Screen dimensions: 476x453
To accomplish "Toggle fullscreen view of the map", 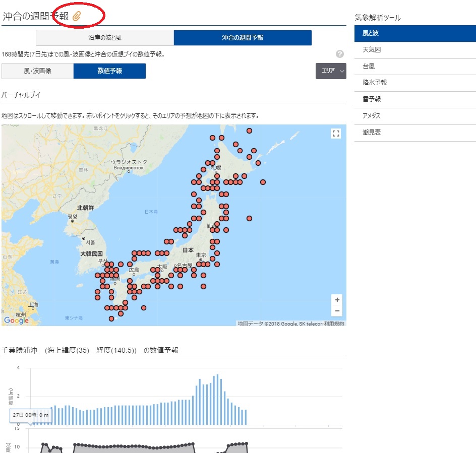I will (x=336, y=134).
